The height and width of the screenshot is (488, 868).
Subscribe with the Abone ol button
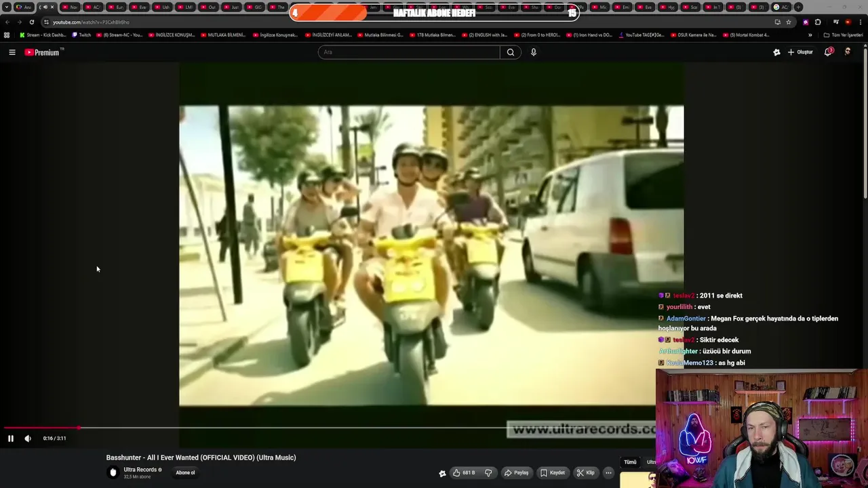coord(185,473)
